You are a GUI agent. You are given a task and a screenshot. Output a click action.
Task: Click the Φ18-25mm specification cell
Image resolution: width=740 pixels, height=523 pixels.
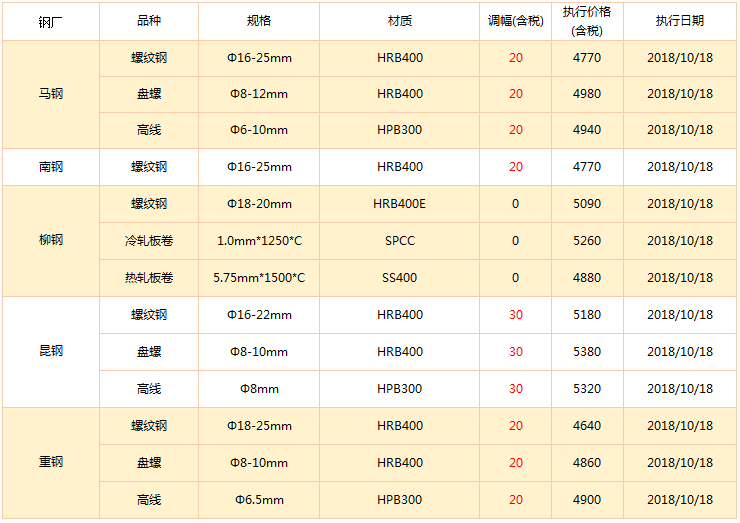[x=259, y=426]
